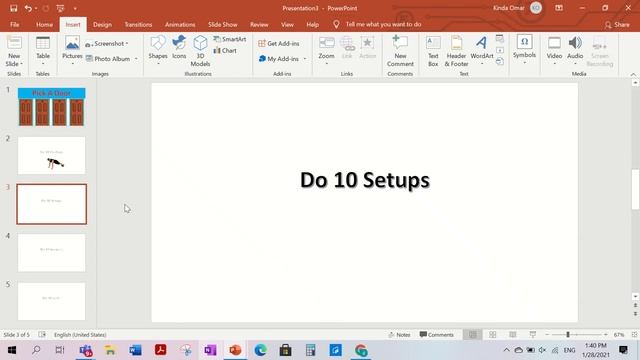Undo the last action
640x360 pixels.
click(x=28, y=8)
